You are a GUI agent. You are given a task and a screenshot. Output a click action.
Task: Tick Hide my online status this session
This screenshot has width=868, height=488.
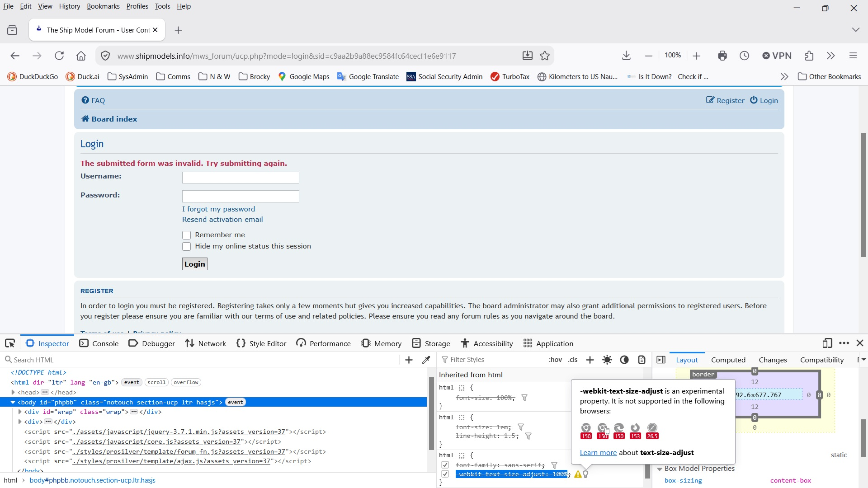[186, 246]
